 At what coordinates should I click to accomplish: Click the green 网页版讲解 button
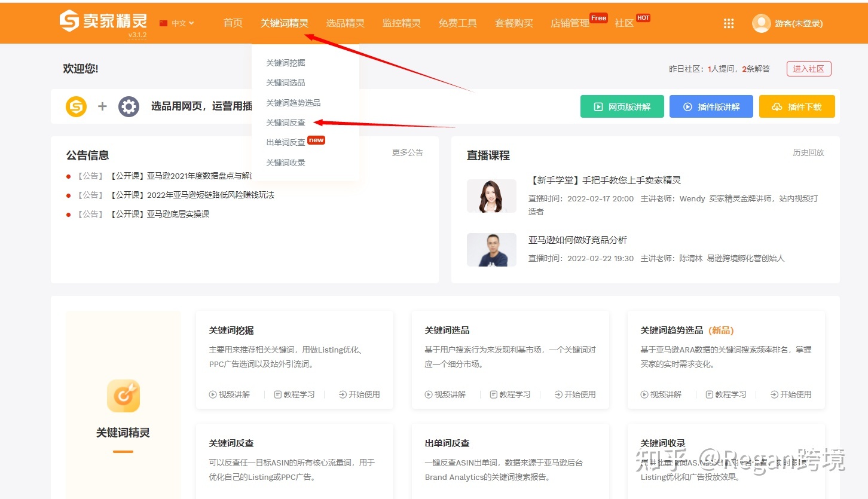pos(622,106)
